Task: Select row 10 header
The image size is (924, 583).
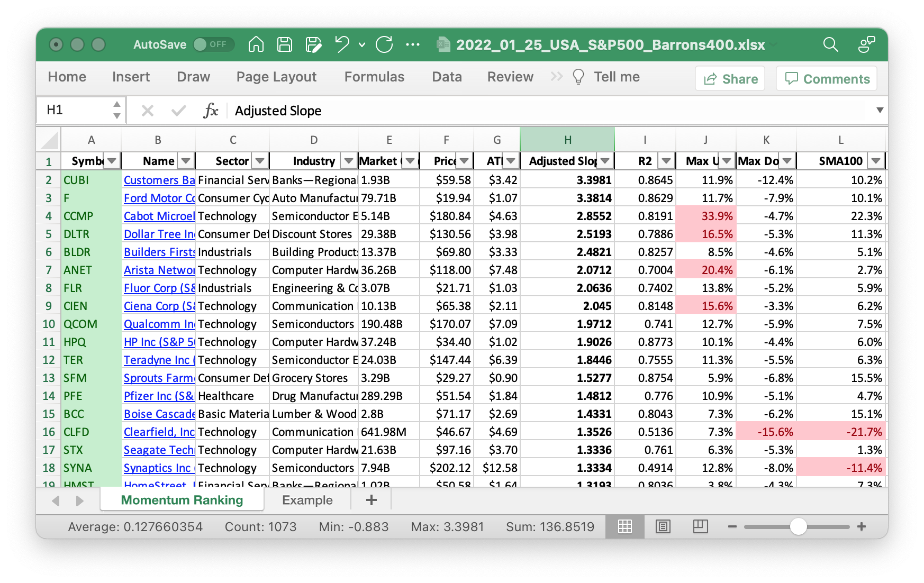Action: coord(49,324)
